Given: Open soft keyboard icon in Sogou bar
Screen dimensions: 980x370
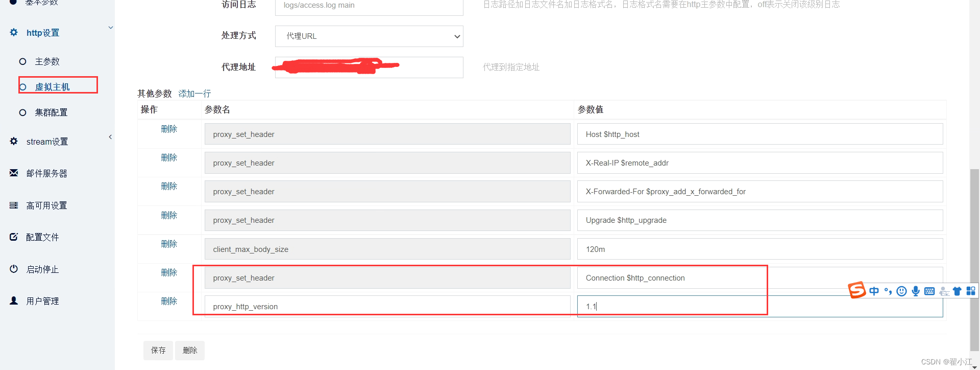Looking at the screenshot, I should 929,291.
